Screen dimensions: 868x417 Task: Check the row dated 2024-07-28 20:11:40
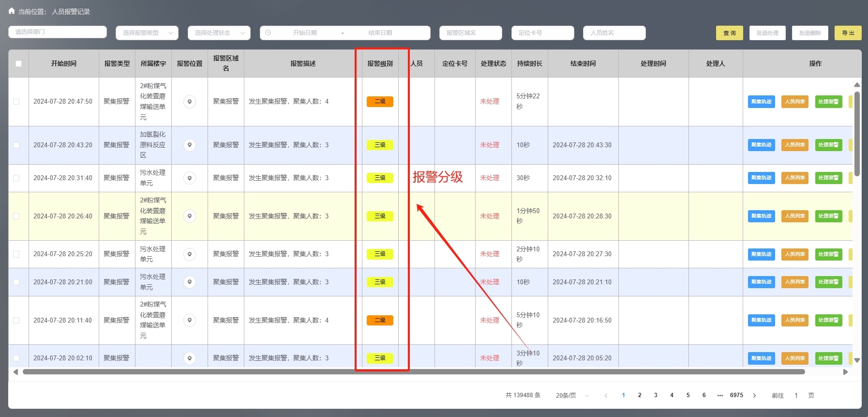[16, 320]
